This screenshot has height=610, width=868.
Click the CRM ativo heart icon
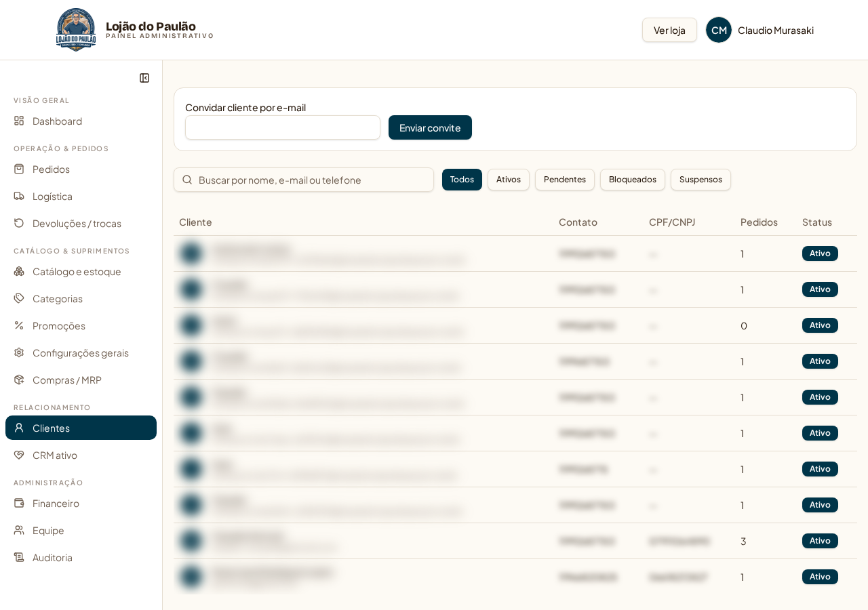coord(19,455)
